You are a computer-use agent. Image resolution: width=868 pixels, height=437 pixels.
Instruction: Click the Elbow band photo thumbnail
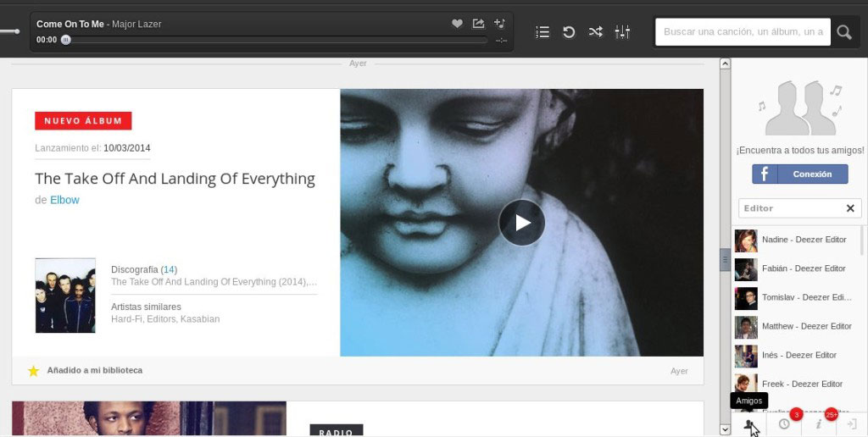point(65,296)
